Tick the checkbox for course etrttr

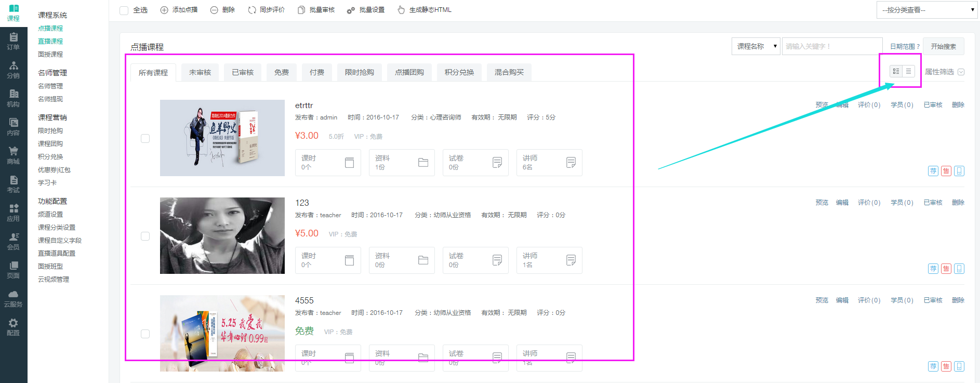(x=145, y=138)
